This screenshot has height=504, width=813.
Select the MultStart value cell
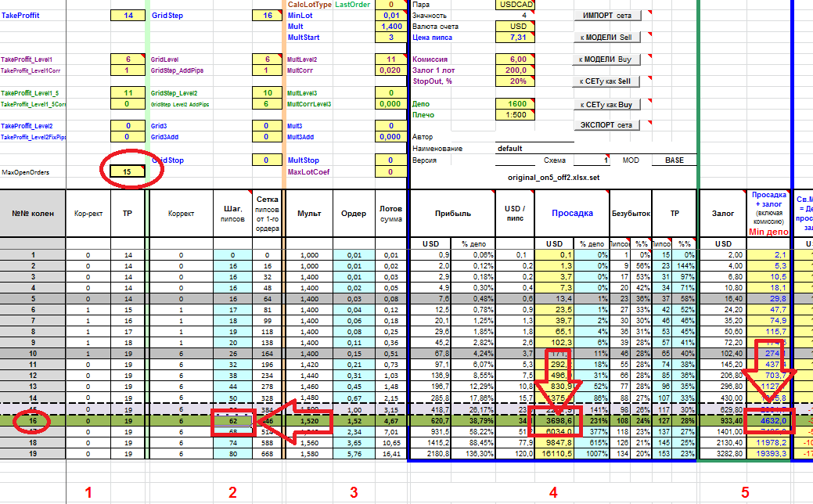pyautogui.click(x=391, y=38)
